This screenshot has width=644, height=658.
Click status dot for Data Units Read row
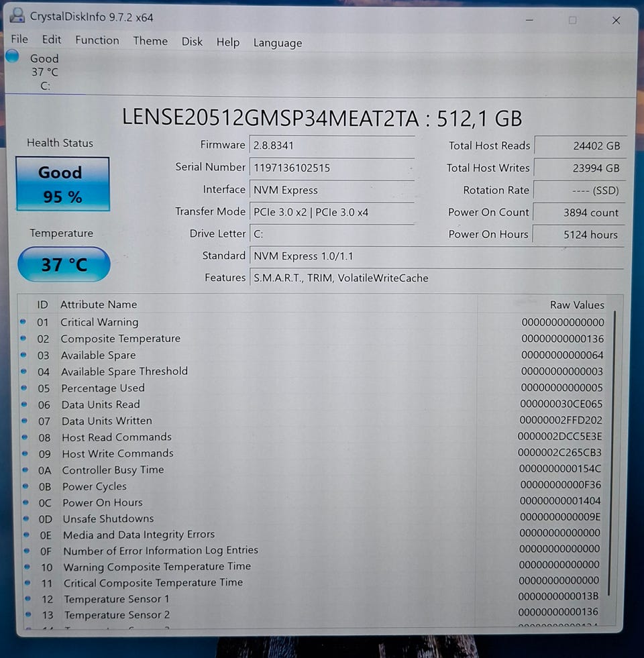[x=24, y=404]
